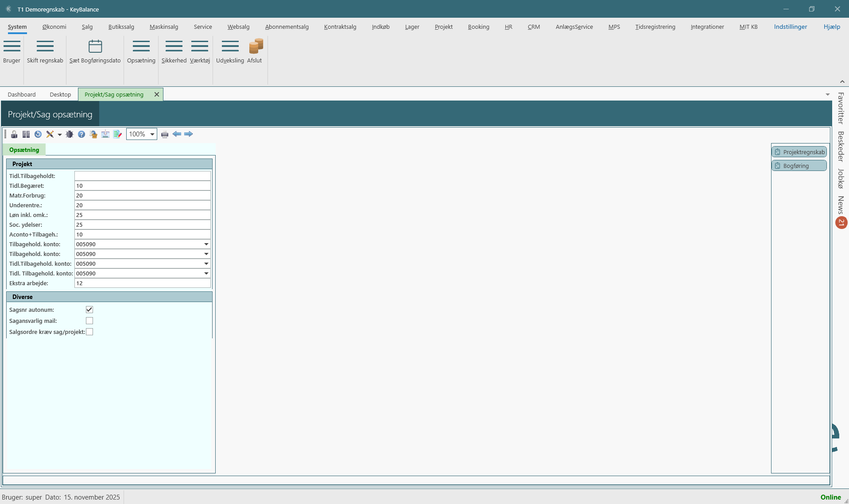849x504 pixels.
Task: Click the padlock icon in the toolbar
Action: [x=14, y=134]
